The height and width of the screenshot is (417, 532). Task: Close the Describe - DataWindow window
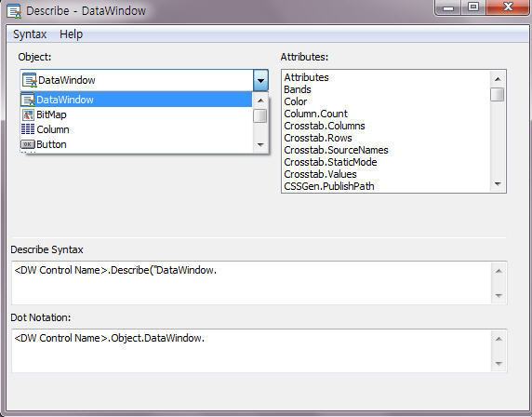tap(508, 7)
